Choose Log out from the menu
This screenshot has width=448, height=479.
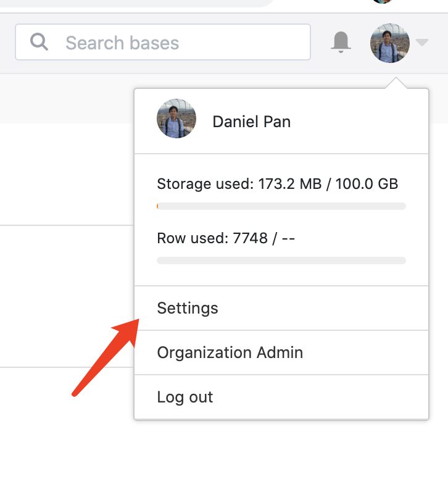click(185, 397)
